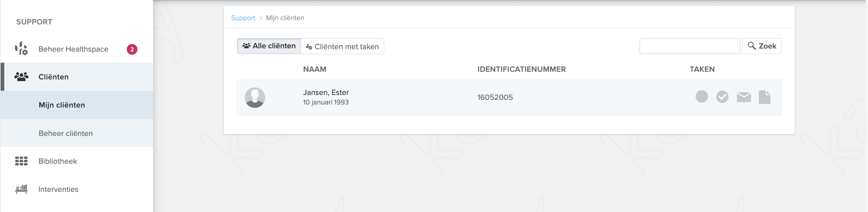Screen dimensions: 868x212
Task: Click the document file icon for Jansen
Action: tap(764, 97)
